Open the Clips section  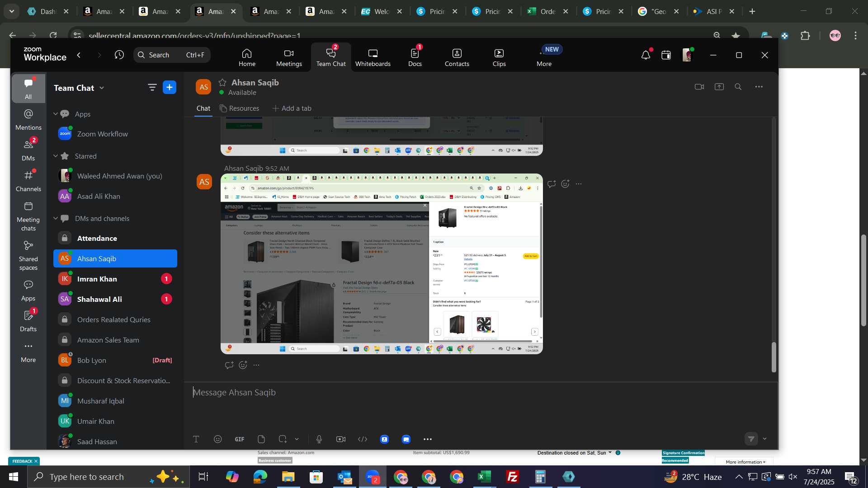pos(499,57)
